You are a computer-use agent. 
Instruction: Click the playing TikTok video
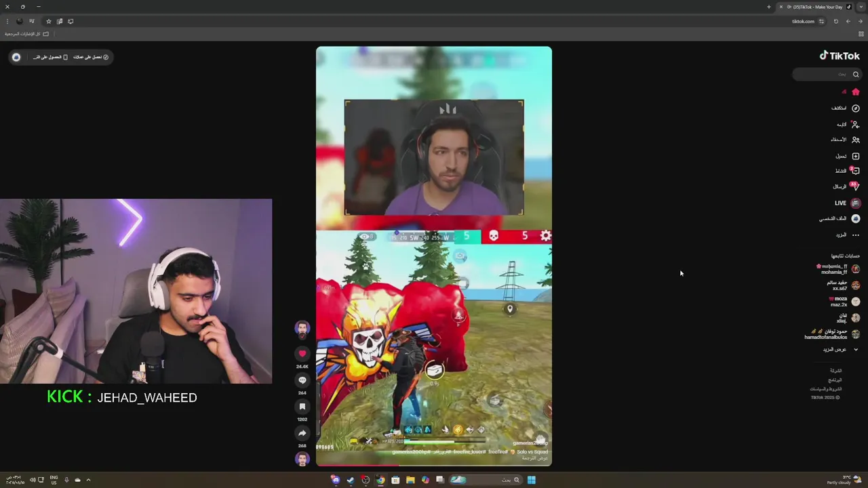click(434, 256)
